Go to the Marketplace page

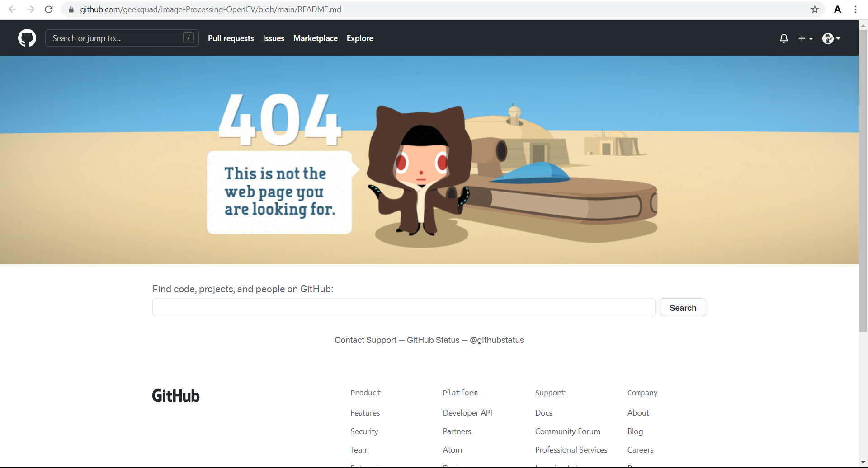coord(315,38)
